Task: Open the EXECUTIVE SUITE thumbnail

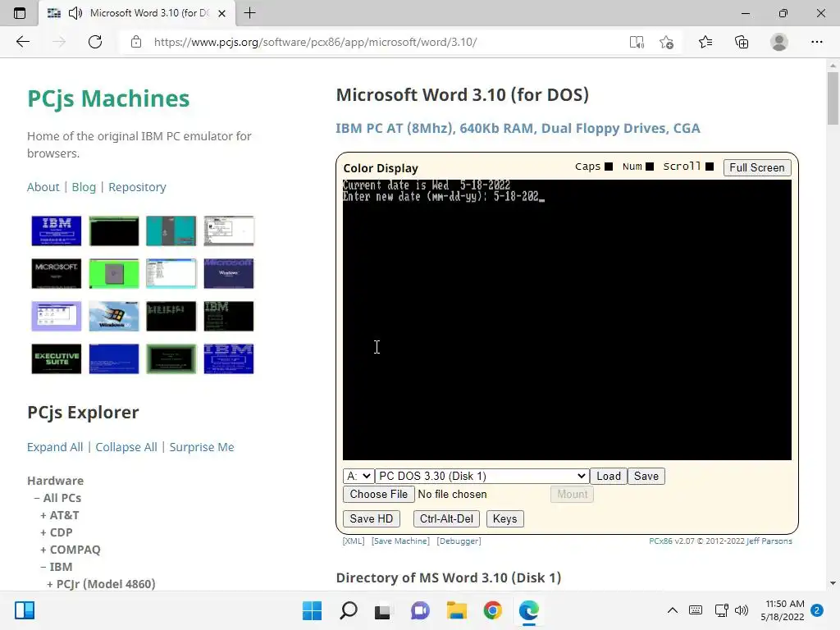Action: pos(57,359)
